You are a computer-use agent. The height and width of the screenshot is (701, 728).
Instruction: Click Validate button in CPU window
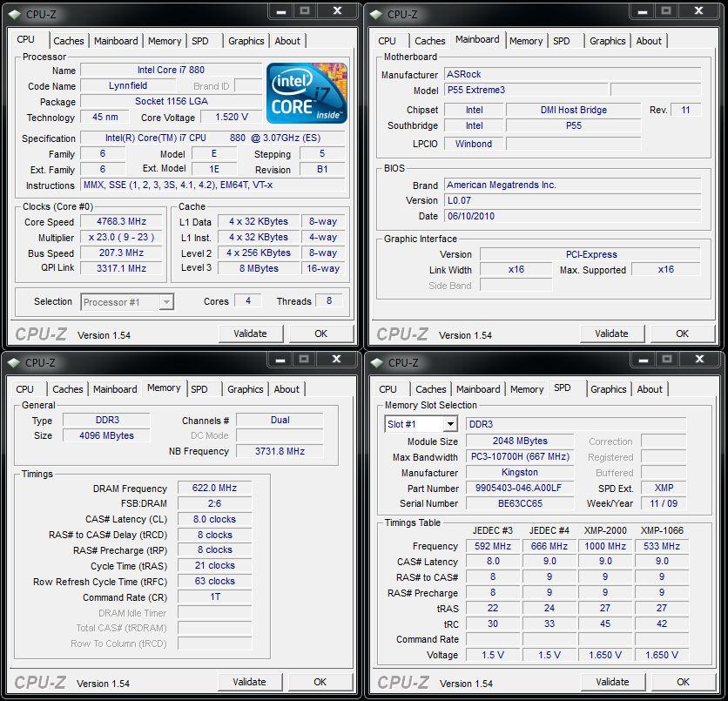(x=250, y=334)
